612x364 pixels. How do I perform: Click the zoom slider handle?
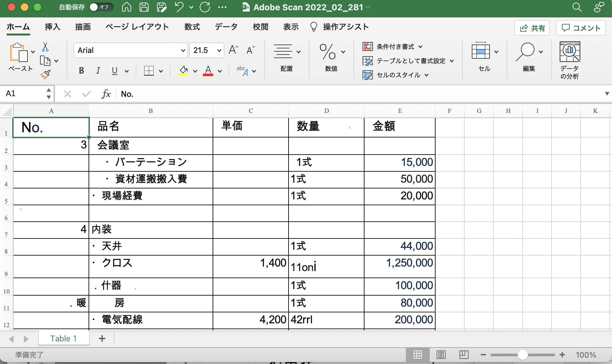pyautogui.click(x=522, y=355)
